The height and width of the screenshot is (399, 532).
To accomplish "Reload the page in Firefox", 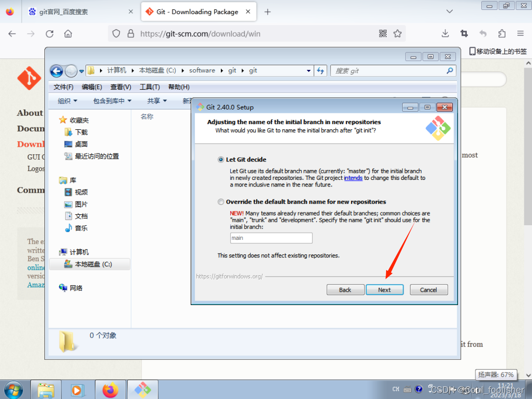I will 50,34.
